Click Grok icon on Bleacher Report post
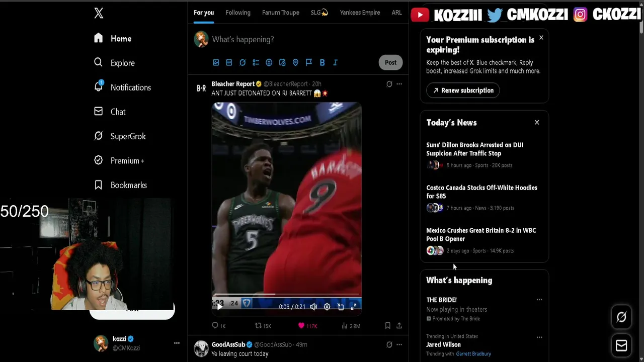 (389, 84)
